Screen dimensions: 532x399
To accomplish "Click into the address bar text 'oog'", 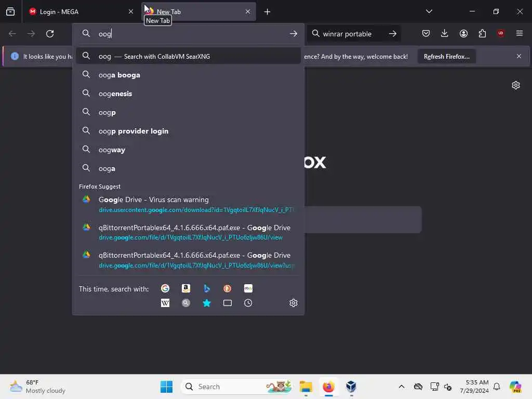I will point(104,34).
